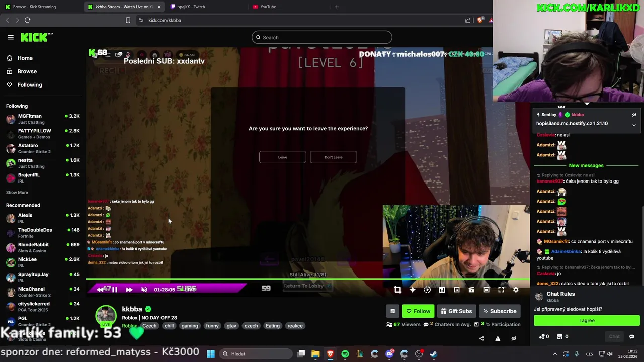
Task: Click the Roblox category link
Action: [x=129, y=326]
